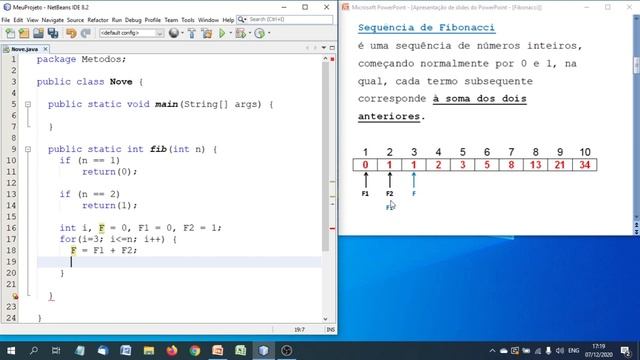Run the project with green play icon
640x360 pixels.
click(x=222, y=33)
